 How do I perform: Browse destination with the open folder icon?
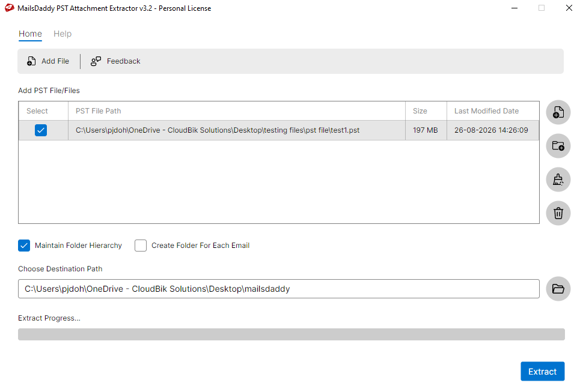coord(558,289)
